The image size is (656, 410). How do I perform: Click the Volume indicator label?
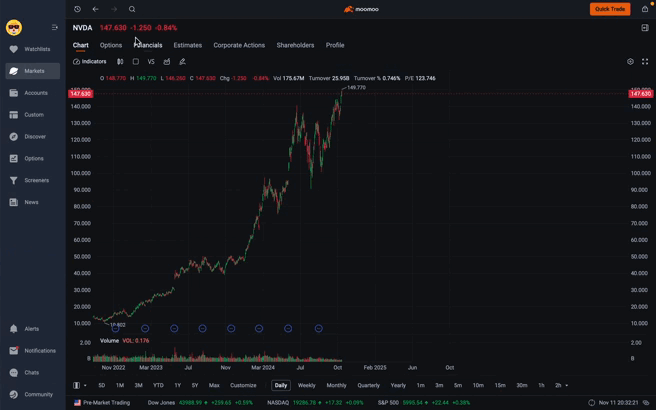click(x=109, y=341)
